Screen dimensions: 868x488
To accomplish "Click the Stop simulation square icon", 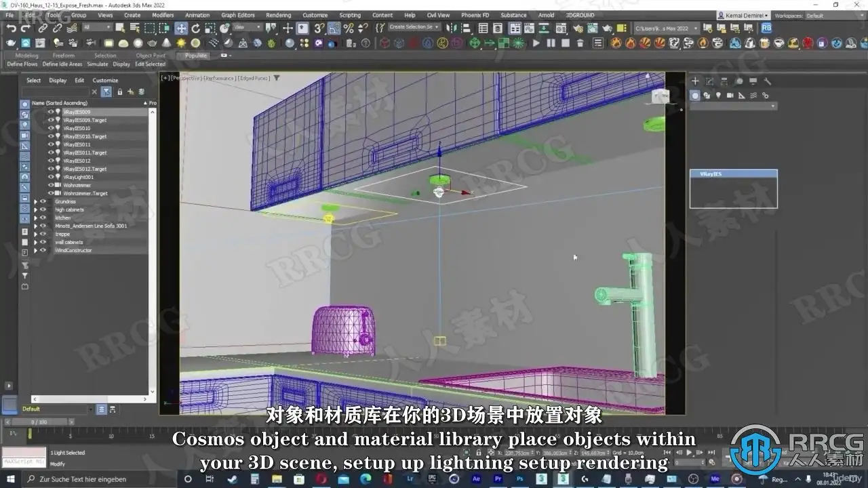I will coord(564,43).
